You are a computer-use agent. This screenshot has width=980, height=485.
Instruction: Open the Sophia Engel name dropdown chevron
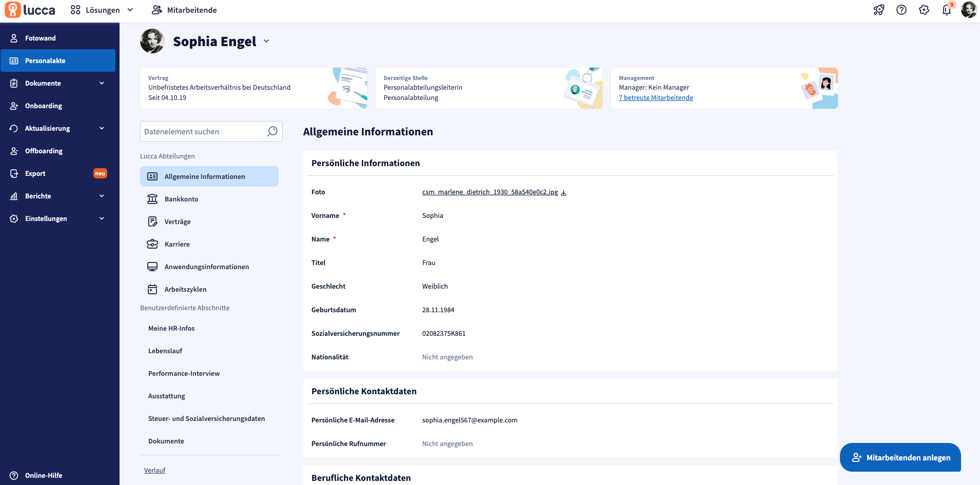266,41
